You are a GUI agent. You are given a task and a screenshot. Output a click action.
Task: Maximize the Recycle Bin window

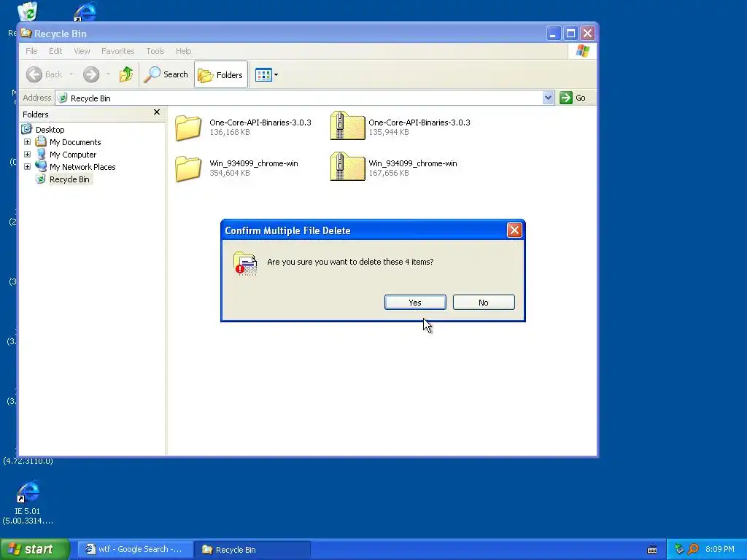pos(570,34)
